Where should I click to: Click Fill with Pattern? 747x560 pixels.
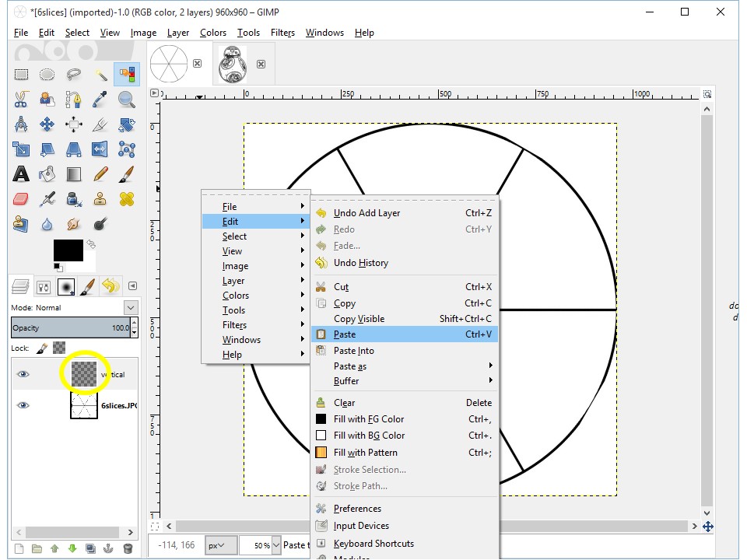405,453
